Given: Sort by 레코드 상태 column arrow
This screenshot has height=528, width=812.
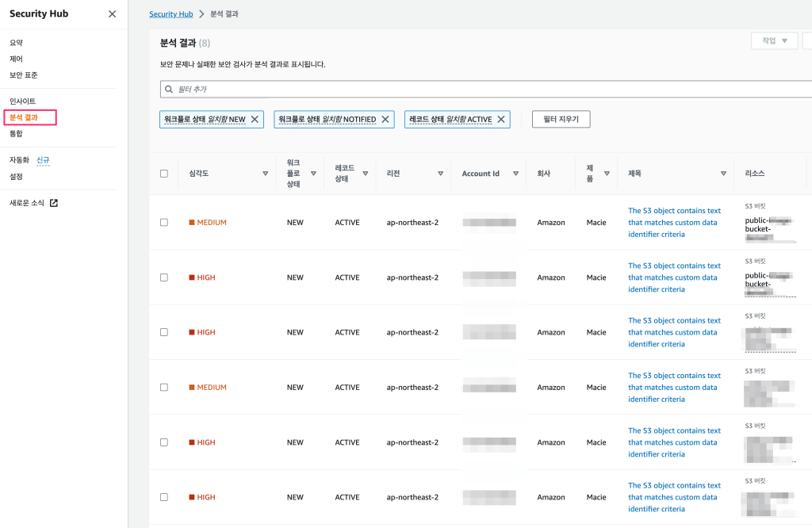Looking at the screenshot, I should [365, 174].
